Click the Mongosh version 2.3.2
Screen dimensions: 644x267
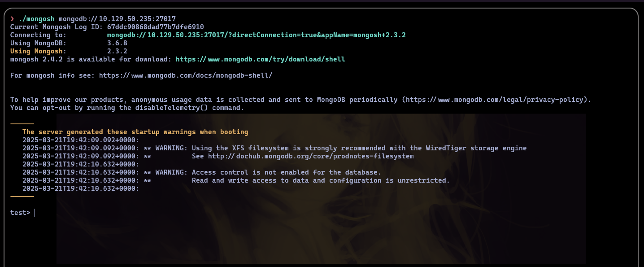tap(117, 51)
